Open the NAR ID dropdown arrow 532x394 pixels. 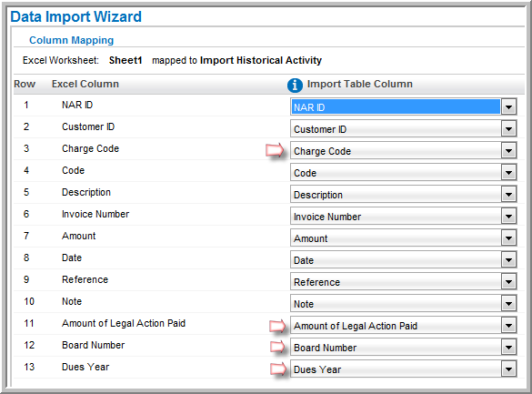[x=508, y=107]
